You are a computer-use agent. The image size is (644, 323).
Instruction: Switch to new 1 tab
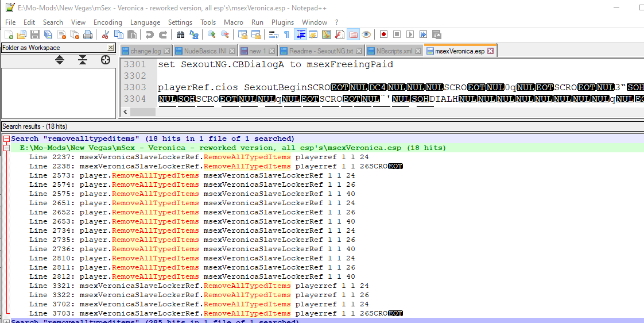pos(258,51)
